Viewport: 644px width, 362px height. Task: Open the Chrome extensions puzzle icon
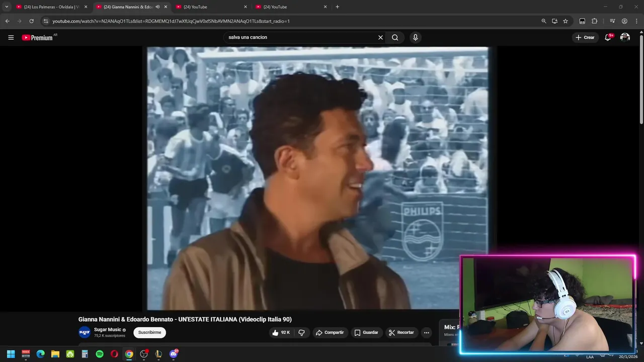[594, 21]
